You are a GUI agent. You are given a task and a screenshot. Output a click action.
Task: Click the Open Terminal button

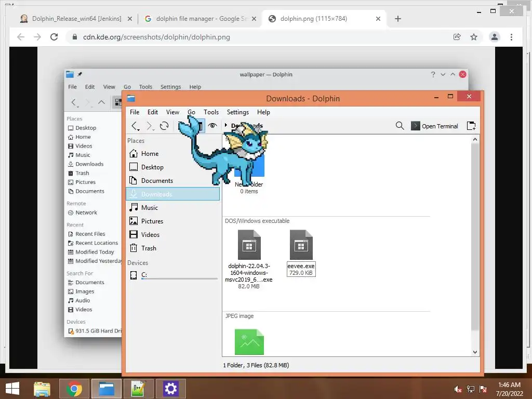[x=434, y=126]
